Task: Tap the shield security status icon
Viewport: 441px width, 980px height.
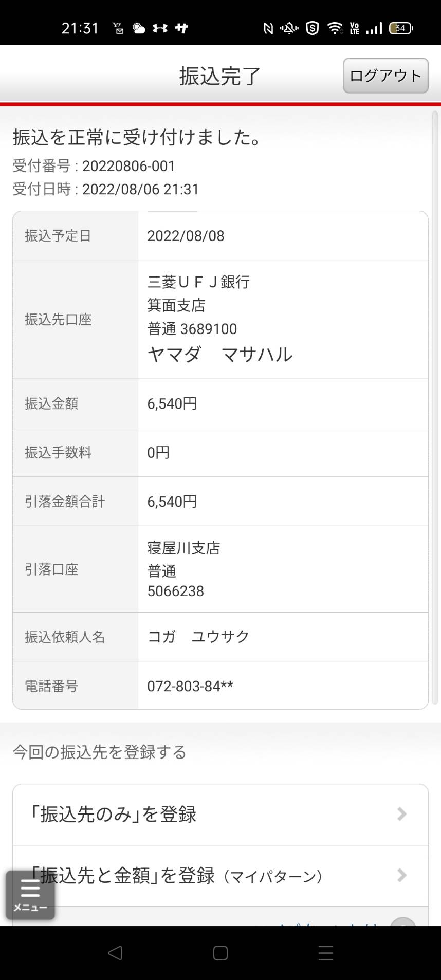Action: (313, 28)
